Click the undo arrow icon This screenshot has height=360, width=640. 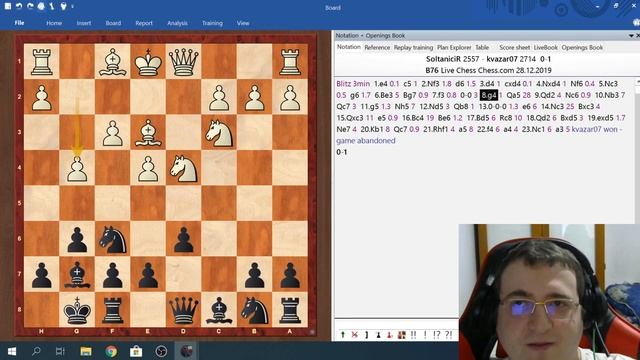coord(19,6)
